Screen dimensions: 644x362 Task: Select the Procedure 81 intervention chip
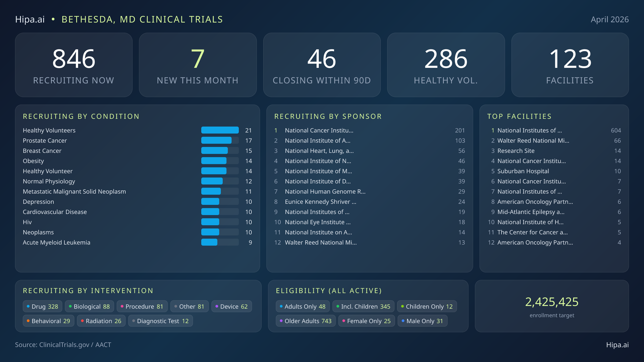[142, 306]
